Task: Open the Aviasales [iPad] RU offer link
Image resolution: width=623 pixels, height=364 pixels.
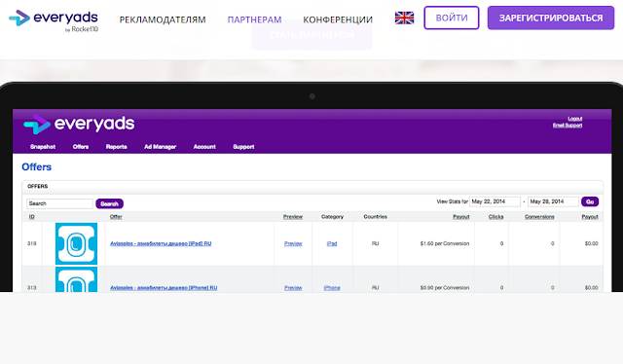Action: [x=161, y=243]
